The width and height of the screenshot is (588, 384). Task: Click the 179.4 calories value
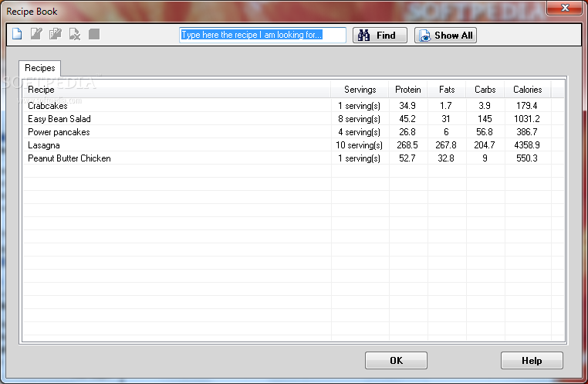tap(527, 106)
